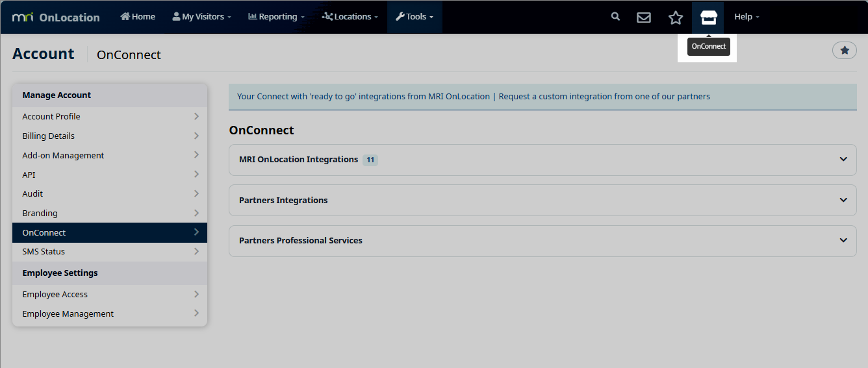Open the envelope messages icon
Image resolution: width=868 pixels, height=368 pixels.
click(643, 18)
